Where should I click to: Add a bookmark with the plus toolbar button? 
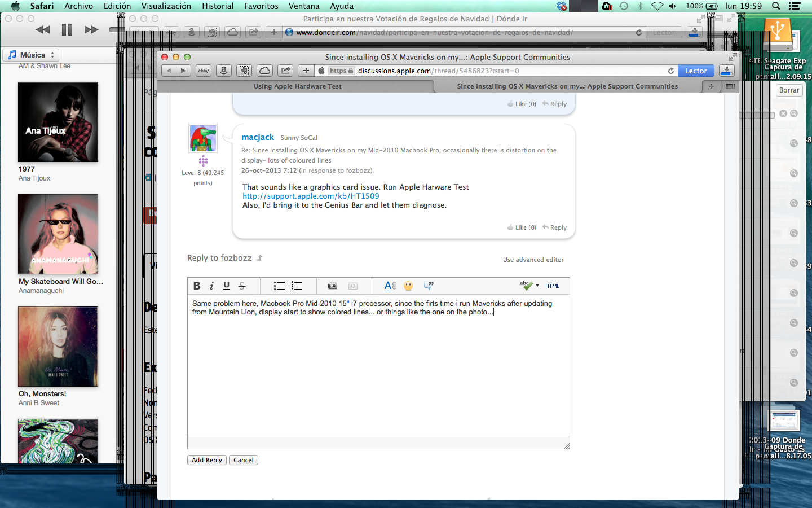306,71
